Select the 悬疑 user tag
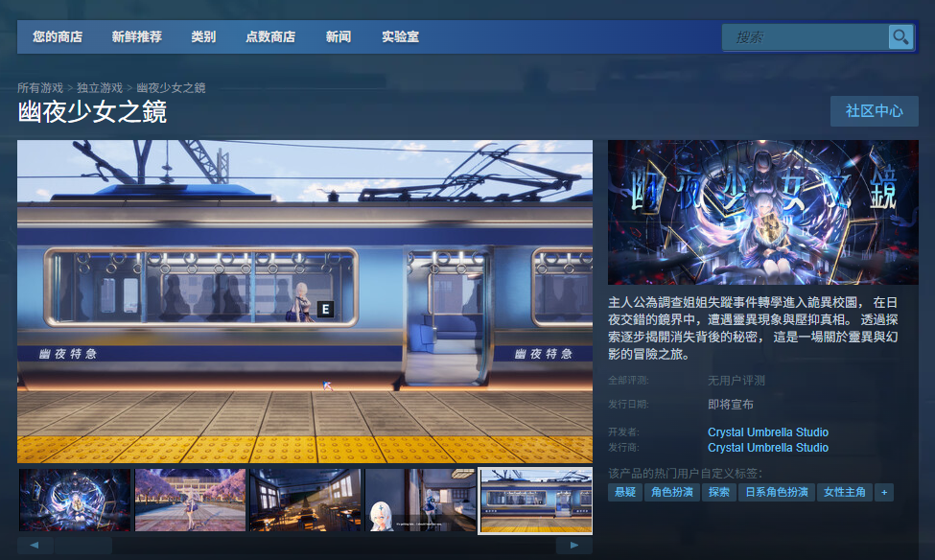Viewport: 935px width, 560px height. (622, 492)
